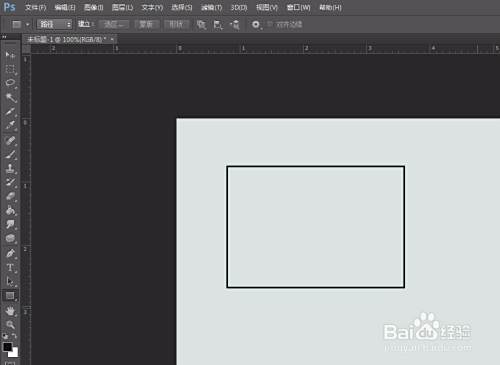Open the 3D(D) menu
This screenshot has height=365, width=500.
(239, 7)
